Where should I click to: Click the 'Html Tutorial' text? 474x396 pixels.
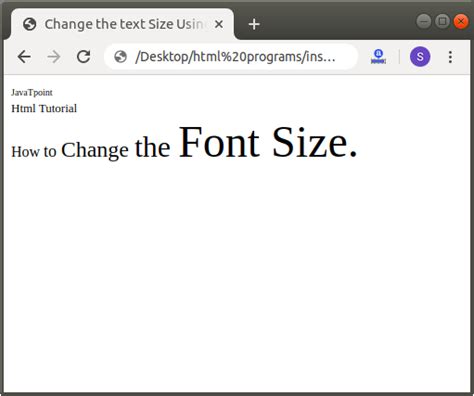44,108
